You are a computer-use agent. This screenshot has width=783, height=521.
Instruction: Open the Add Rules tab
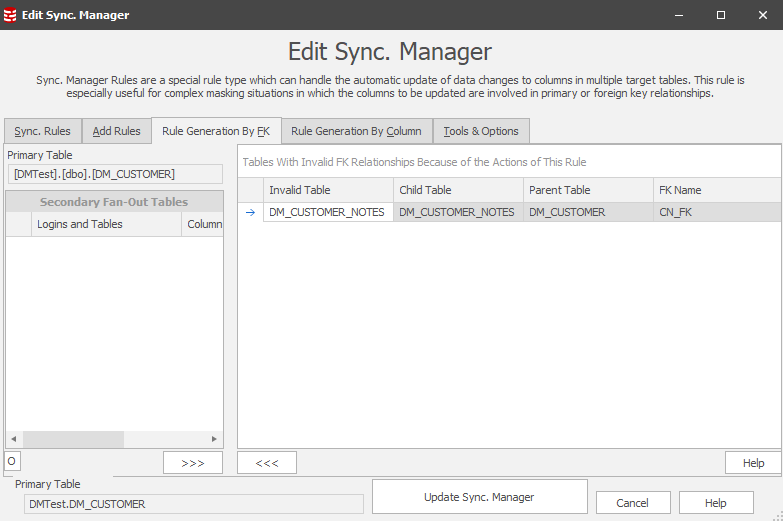point(116,131)
